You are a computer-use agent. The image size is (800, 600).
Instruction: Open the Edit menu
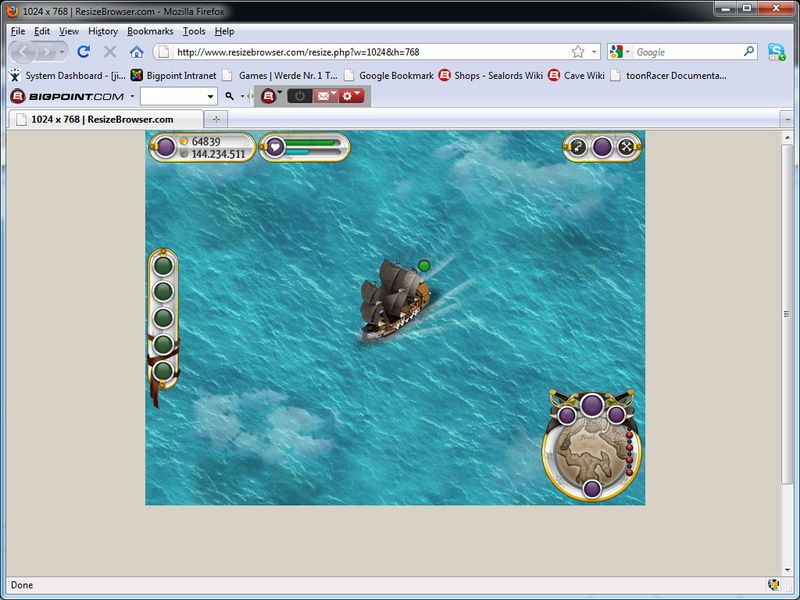click(x=42, y=31)
